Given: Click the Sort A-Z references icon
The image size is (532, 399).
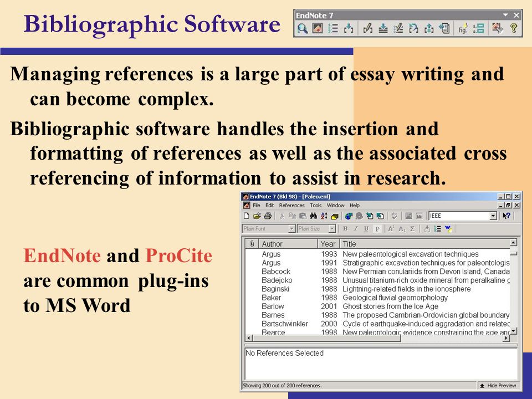Looking at the screenshot, I should [x=324, y=216].
